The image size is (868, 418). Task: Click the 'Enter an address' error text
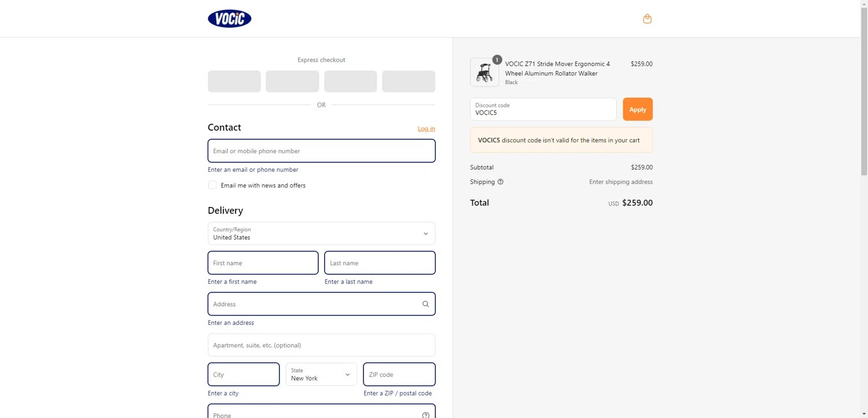[x=231, y=323]
